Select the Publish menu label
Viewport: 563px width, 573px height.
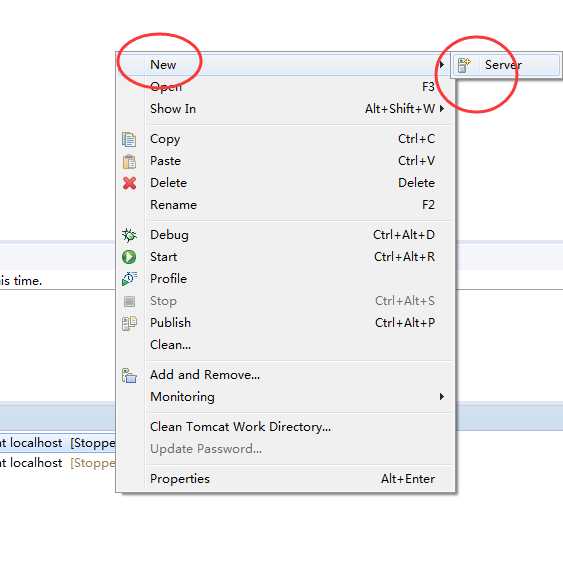tap(170, 323)
